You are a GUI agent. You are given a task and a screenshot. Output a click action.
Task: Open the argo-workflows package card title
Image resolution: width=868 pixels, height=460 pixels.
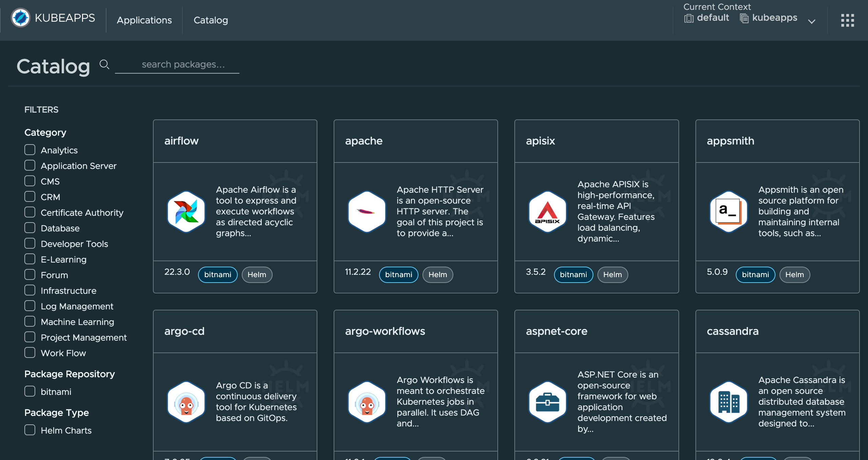click(x=385, y=331)
